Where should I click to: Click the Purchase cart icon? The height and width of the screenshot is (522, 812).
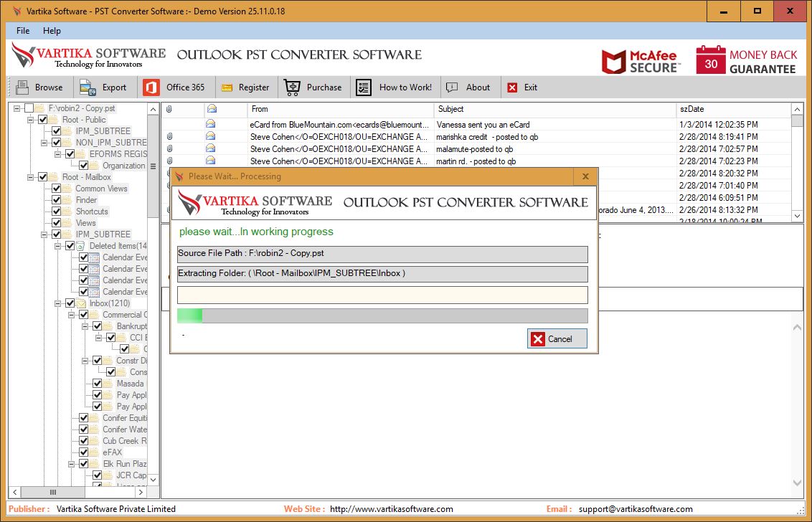(292, 87)
